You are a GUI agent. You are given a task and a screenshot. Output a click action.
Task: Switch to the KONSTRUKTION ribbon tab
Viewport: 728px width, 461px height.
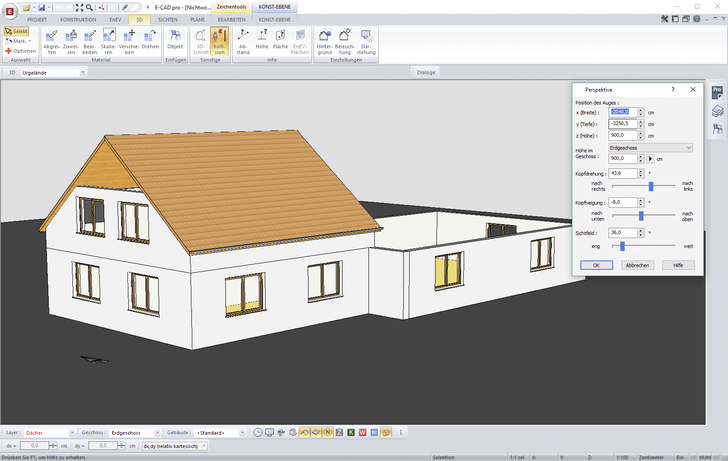(x=79, y=19)
